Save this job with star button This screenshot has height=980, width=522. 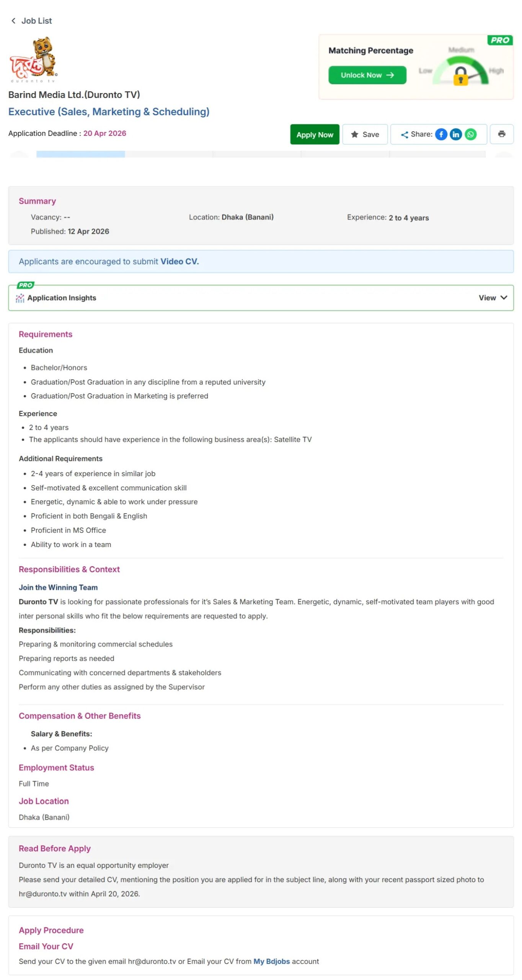pos(365,134)
